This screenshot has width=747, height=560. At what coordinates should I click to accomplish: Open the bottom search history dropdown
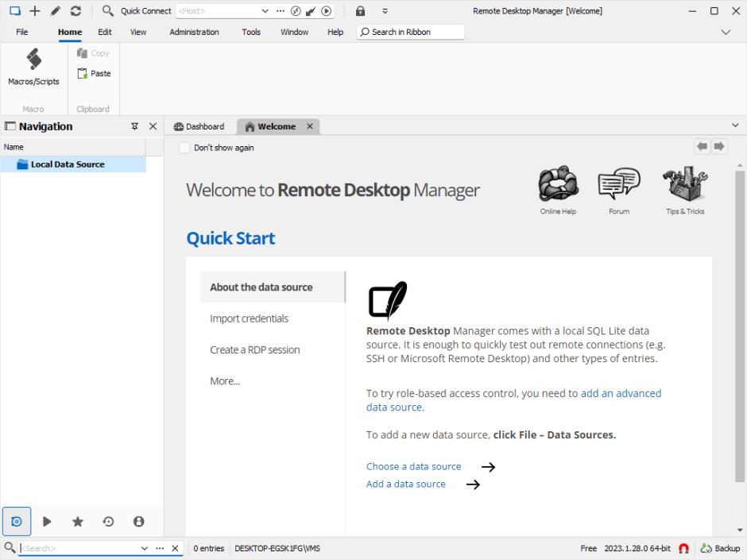pyautogui.click(x=145, y=549)
